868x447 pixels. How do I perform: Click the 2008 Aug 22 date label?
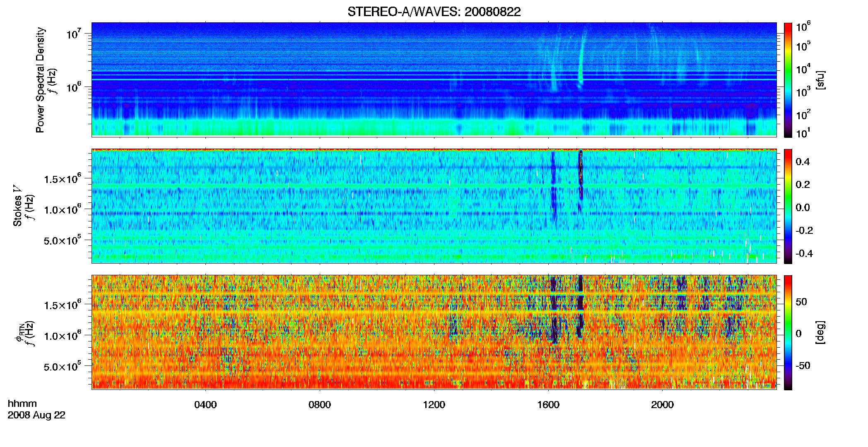click(36, 415)
